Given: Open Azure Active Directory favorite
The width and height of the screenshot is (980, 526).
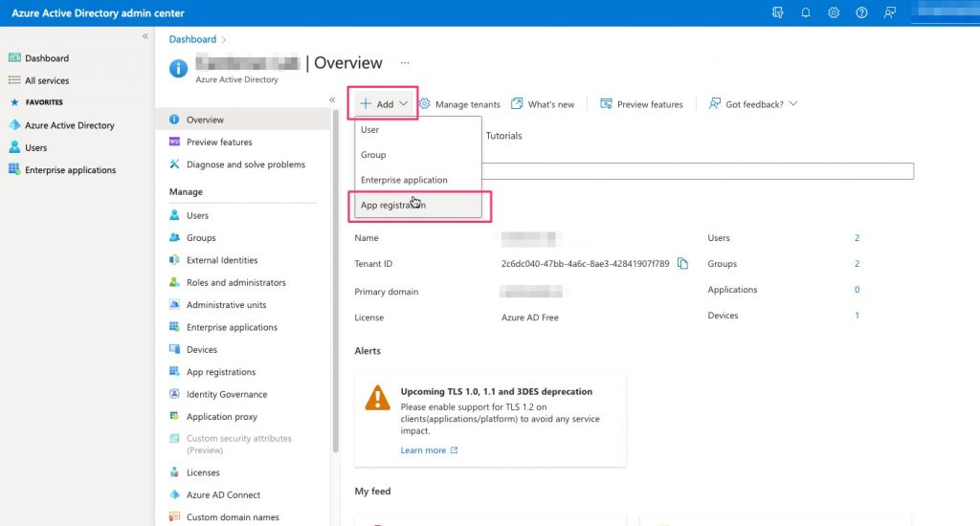Looking at the screenshot, I should click(69, 125).
